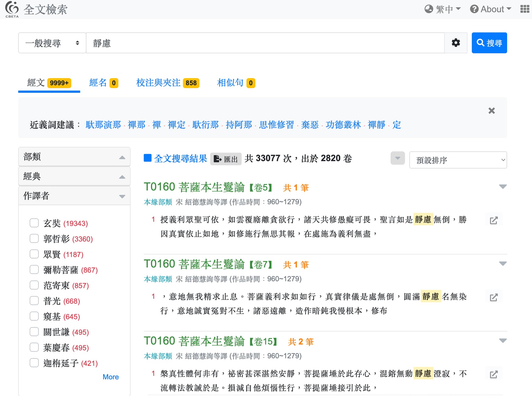Open the 一般搜尋 search type dropdown
The image size is (532, 396).
point(52,43)
